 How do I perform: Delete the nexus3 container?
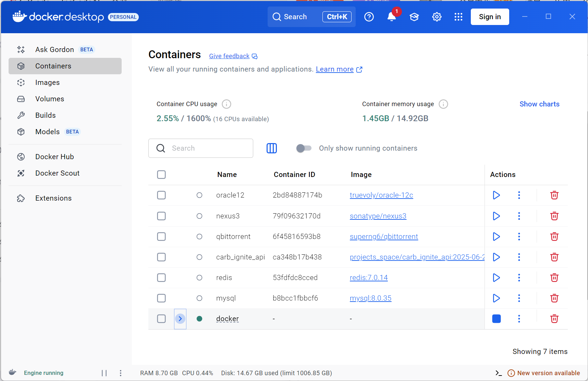(x=554, y=216)
